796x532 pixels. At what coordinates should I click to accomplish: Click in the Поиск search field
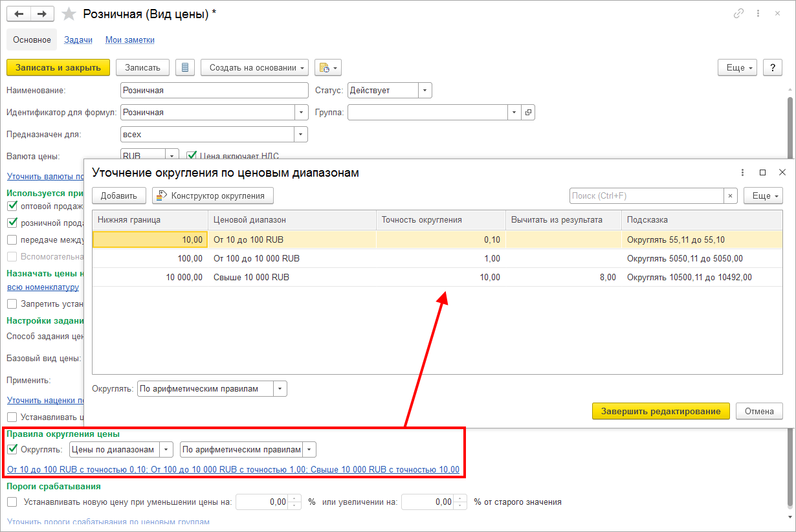point(646,195)
